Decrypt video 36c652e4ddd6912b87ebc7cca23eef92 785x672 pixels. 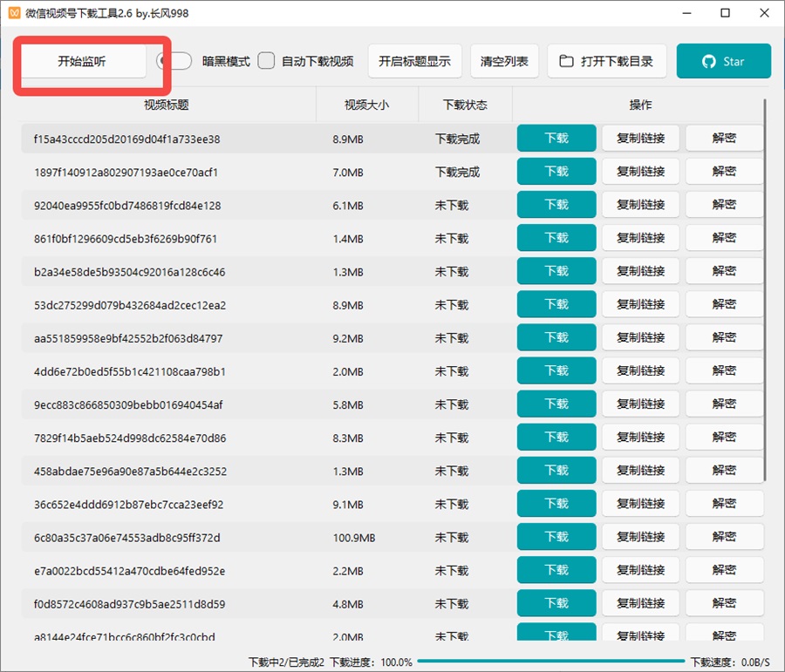point(724,504)
